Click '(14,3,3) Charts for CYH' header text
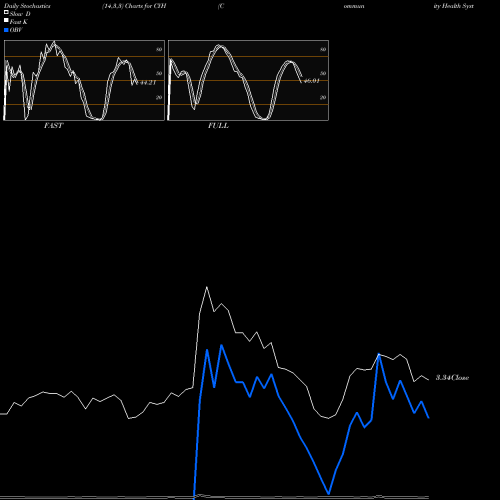This screenshot has height=500, width=500. click(x=134, y=6)
